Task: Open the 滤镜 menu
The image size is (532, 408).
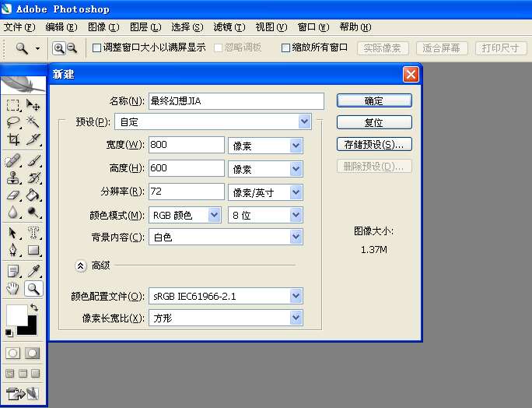Action: 229,27
